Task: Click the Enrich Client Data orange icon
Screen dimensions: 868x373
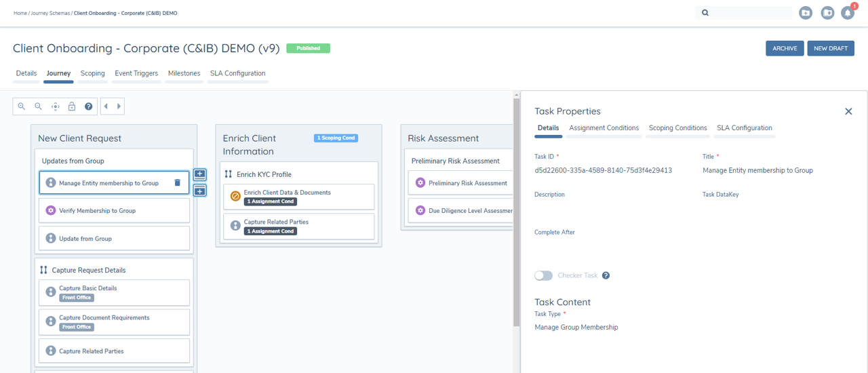Action: click(235, 197)
